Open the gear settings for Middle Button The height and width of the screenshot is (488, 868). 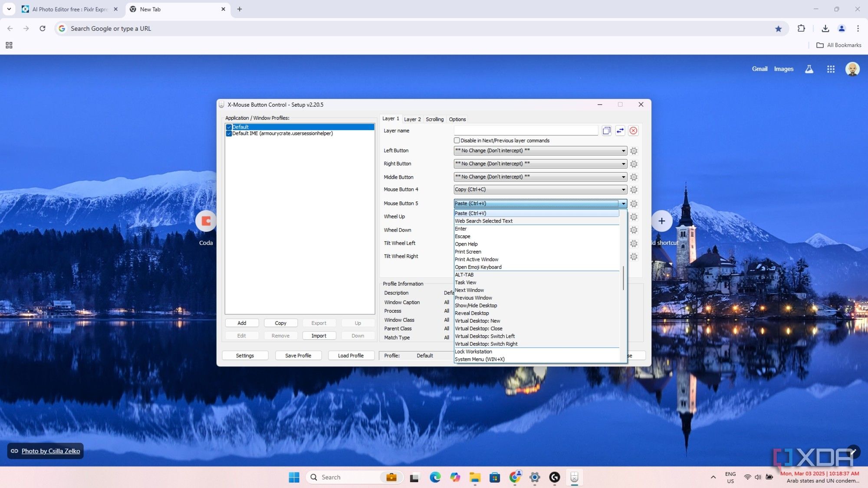(x=634, y=177)
